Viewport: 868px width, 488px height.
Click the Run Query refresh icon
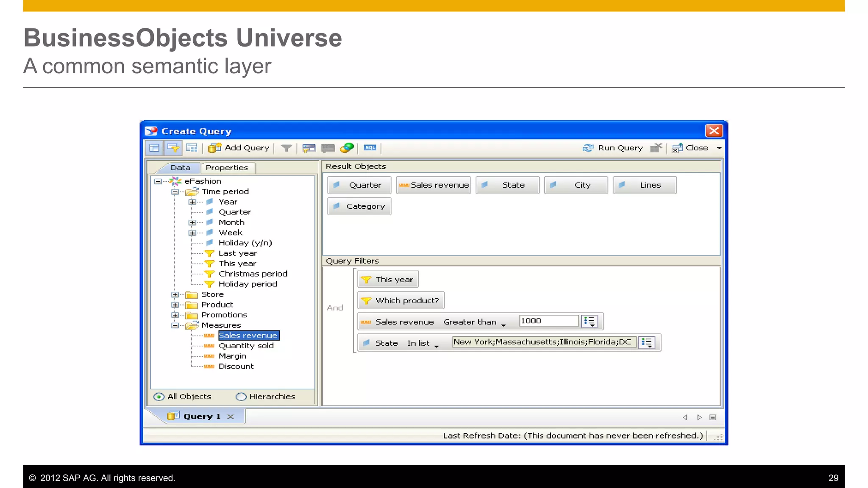click(588, 148)
